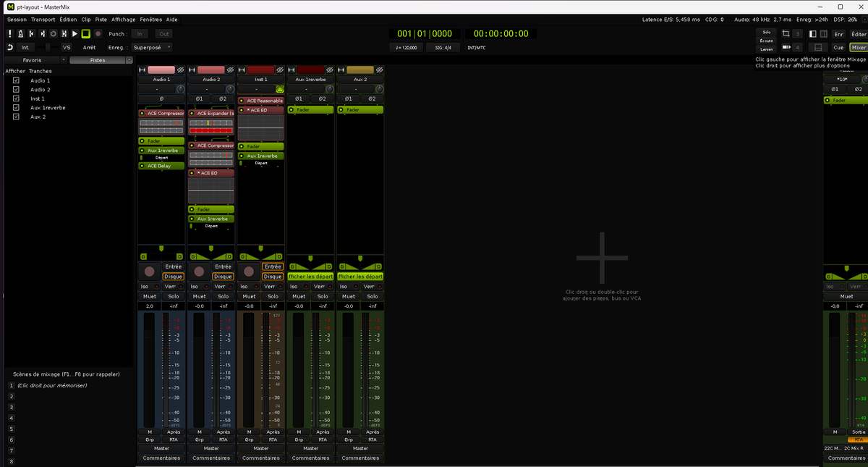Click the Audio 1 pan slider
This screenshot has width=868, height=467.
coord(161,253)
